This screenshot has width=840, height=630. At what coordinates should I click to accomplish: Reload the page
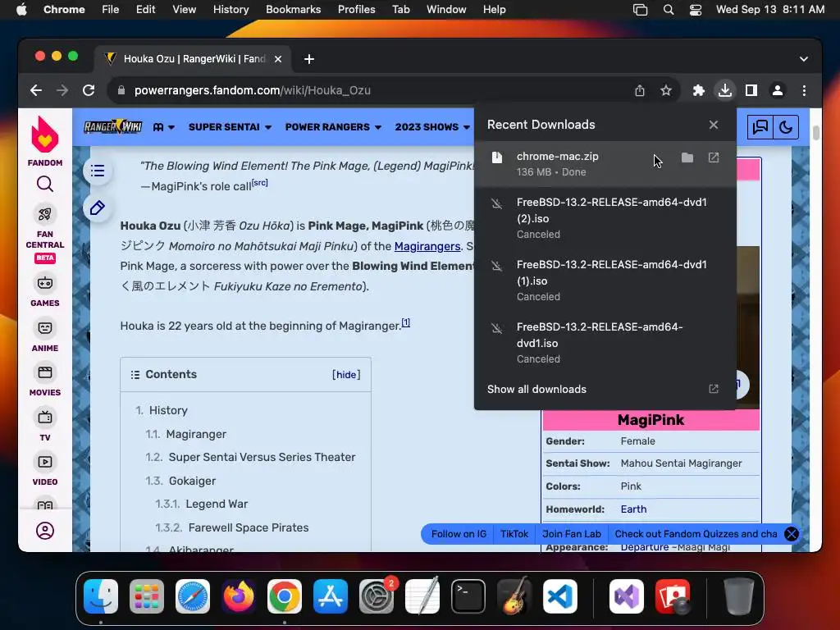click(89, 90)
